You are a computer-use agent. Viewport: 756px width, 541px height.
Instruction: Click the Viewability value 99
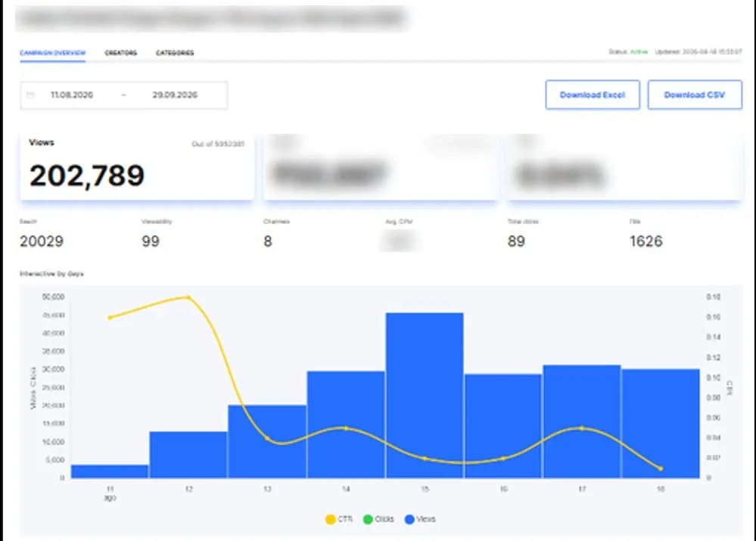click(x=151, y=241)
